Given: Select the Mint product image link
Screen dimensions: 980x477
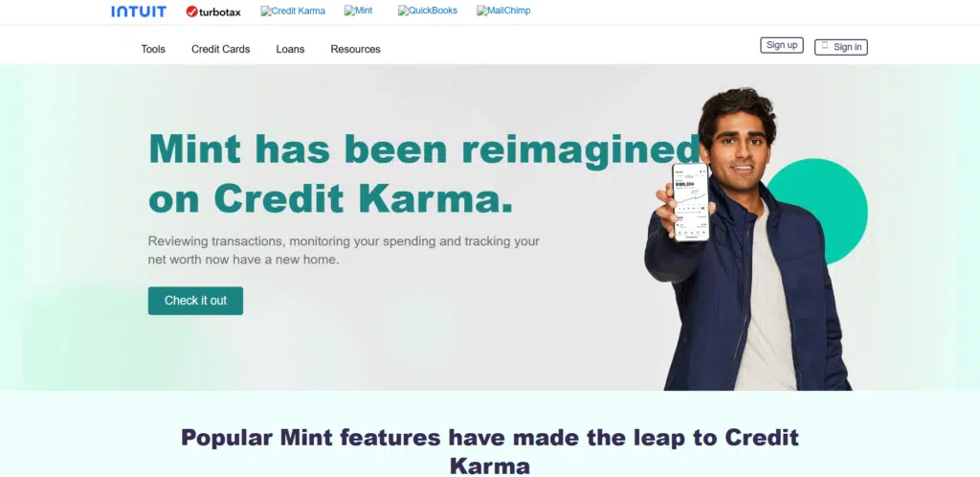Looking at the screenshot, I should 359,11.
